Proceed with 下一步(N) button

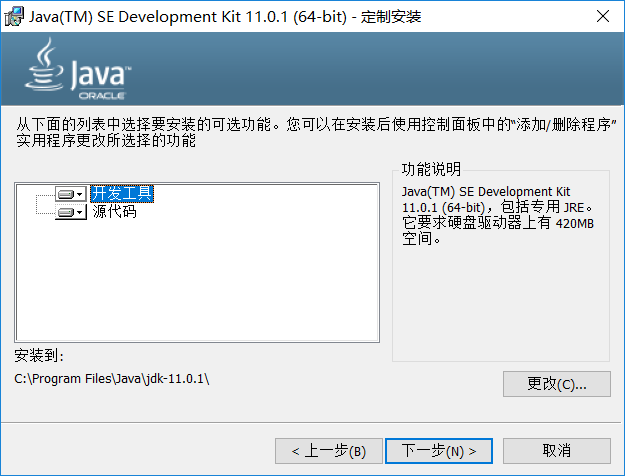439,451
